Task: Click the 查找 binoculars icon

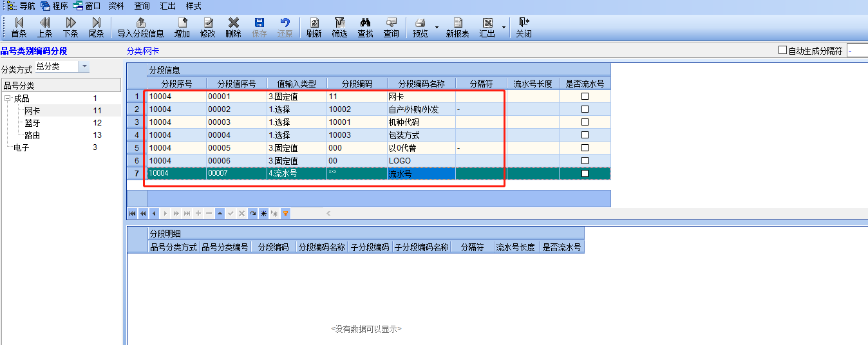Action: [366, 28]
